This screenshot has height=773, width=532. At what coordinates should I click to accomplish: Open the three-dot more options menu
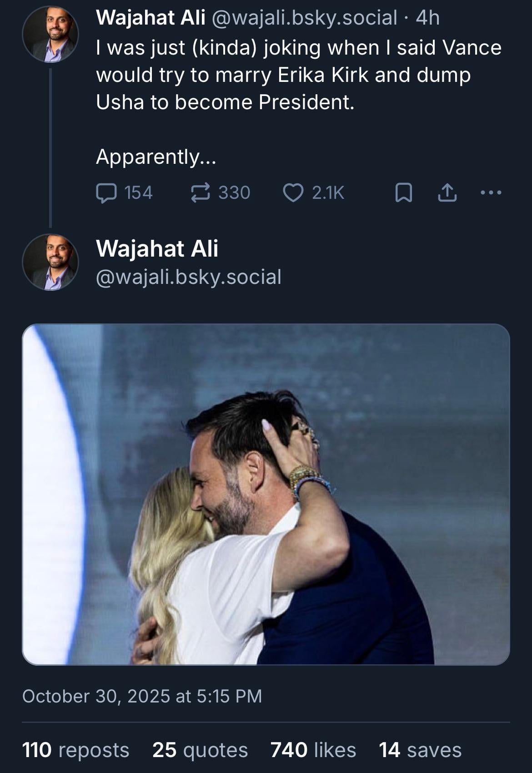(491, 192)
